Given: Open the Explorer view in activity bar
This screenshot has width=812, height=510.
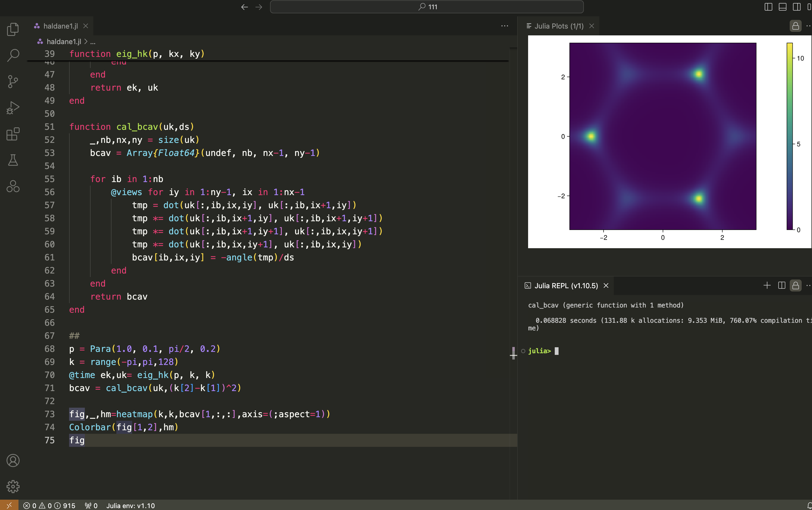Looking at the screenshot, I should coord(13,29).
